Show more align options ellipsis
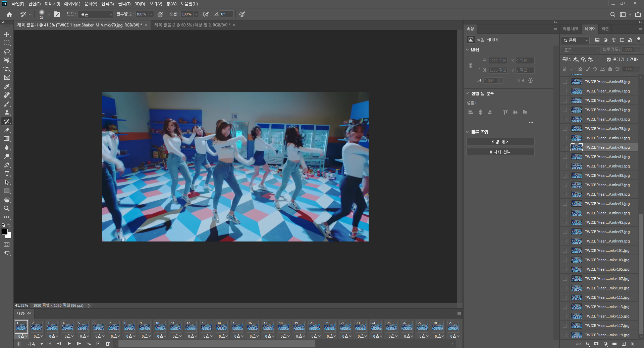Image resolution: width=644 pixels, height=348 pixels. coord(531,123)
